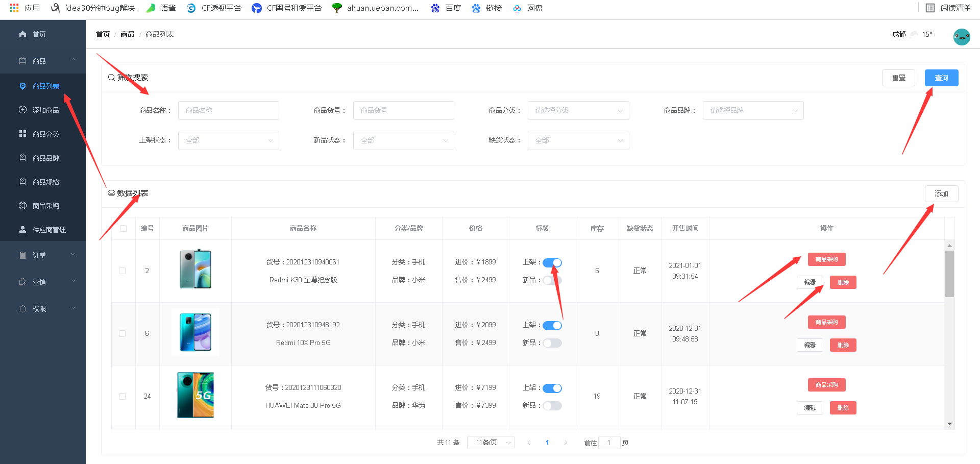关闭 Redmi K30 至尊纪念版的上架开关

pyautogui.click(x=552, y=262)
